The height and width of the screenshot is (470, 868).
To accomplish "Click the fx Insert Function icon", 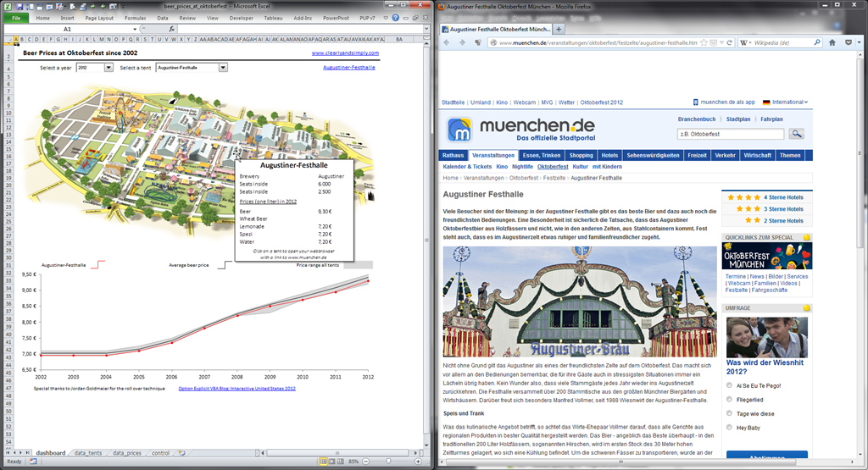I will tap(171, 29).
